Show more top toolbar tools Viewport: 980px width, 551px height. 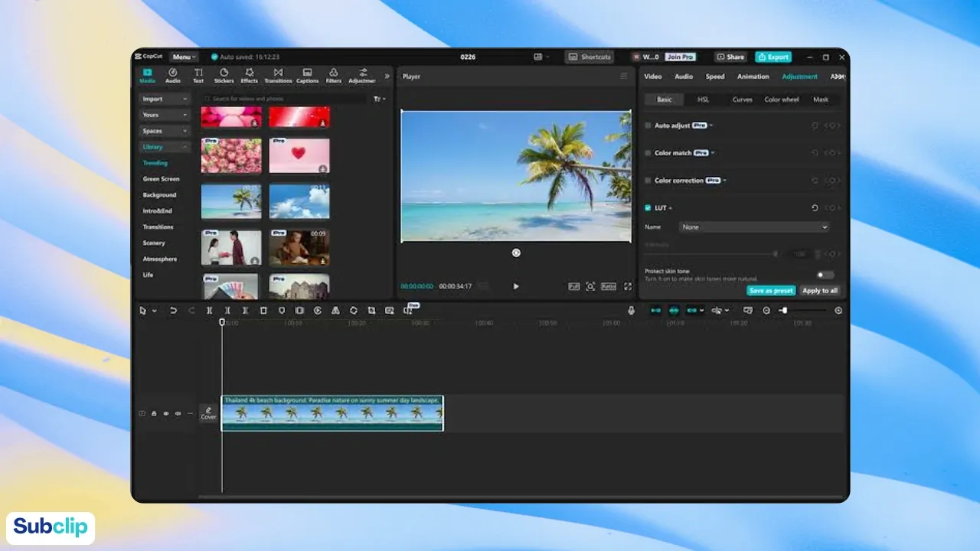pos(387,76)
